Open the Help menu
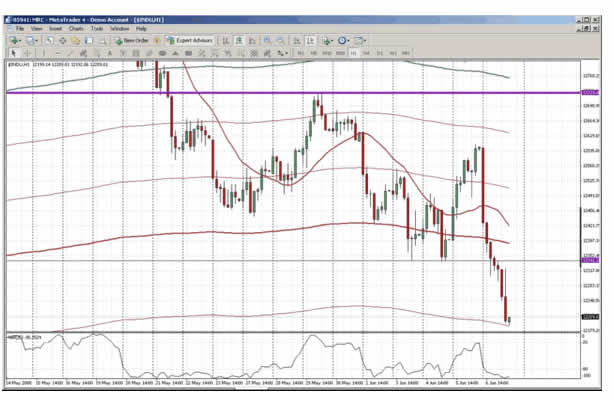 coord(141,29)
